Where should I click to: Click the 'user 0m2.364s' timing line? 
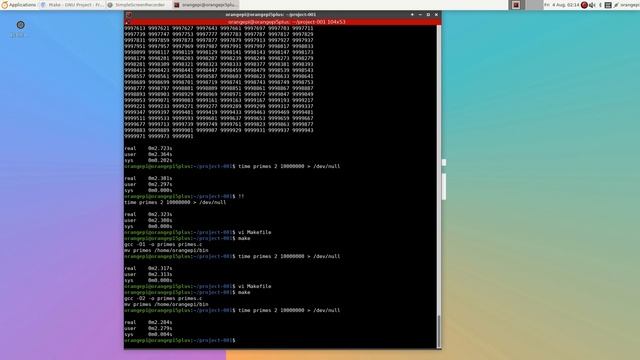tap(148, 155)
